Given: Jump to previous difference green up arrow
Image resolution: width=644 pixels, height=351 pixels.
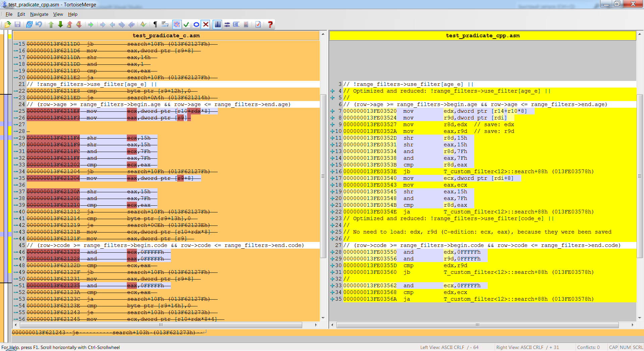Looking at the screenshot, I should tap(51, 24).
